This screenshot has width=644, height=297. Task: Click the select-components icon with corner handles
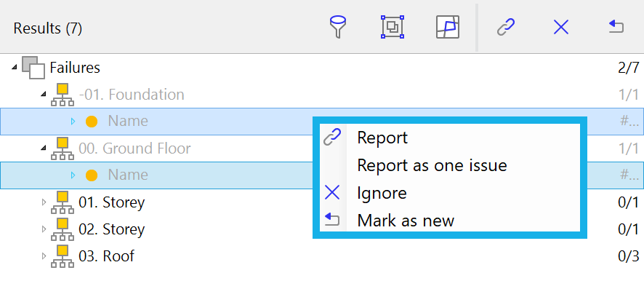tap(393, 27)
